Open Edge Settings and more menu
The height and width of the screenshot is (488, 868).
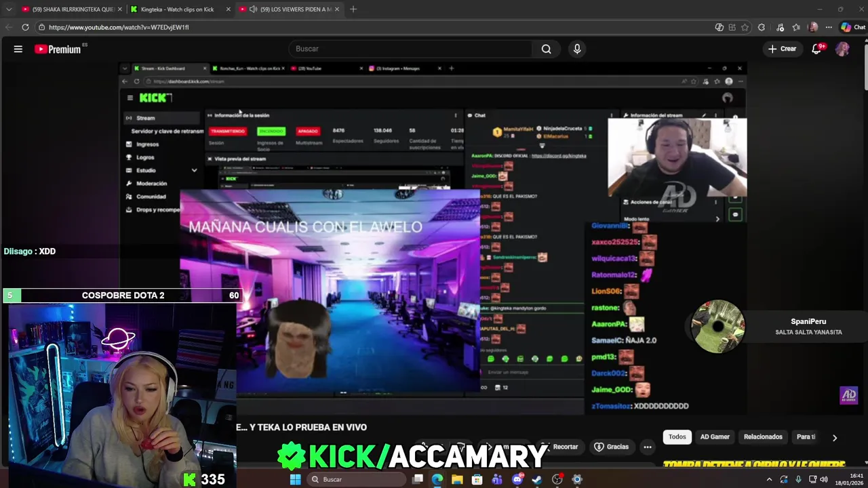tap(829, 27)
